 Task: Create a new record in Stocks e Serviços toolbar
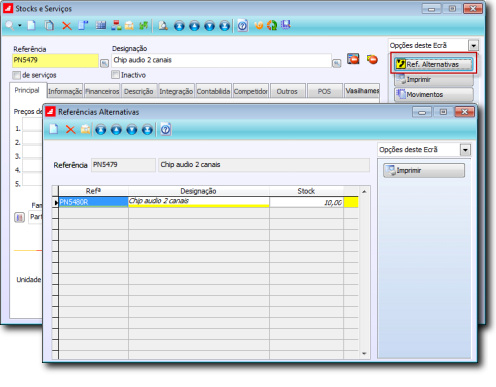[32, 25]
